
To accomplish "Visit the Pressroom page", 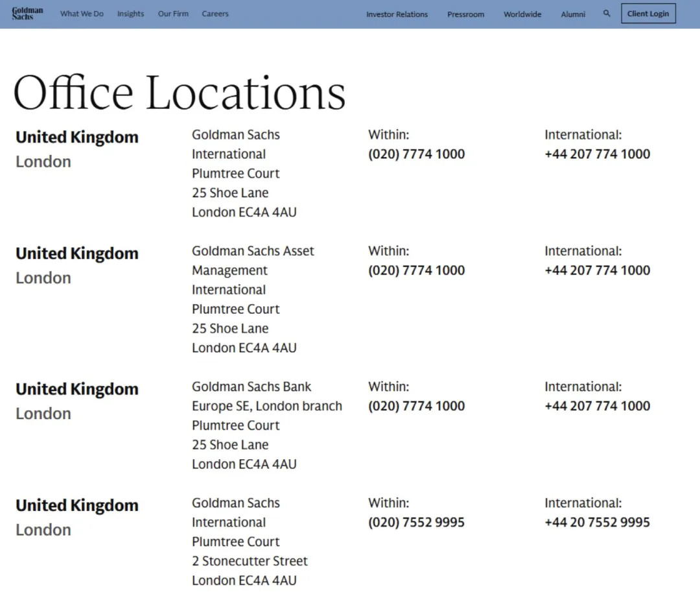I will (x=465, y=14).
